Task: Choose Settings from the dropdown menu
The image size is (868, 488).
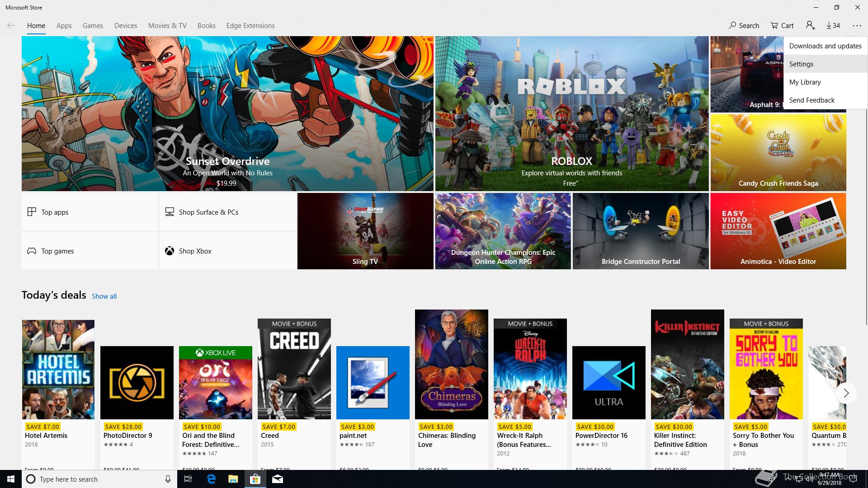Action: point(826,64)
